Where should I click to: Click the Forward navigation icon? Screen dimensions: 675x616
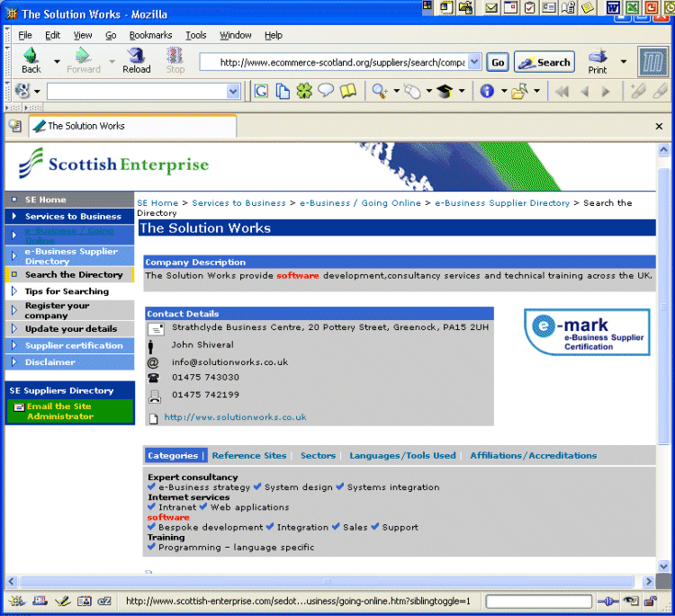pyautogui.click(x=84, y=60)
